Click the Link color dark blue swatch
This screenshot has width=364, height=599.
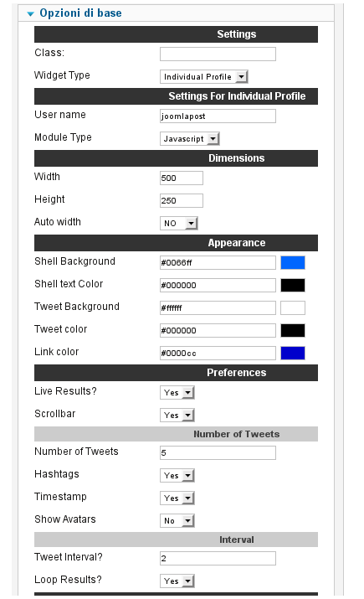click(293, 353)
